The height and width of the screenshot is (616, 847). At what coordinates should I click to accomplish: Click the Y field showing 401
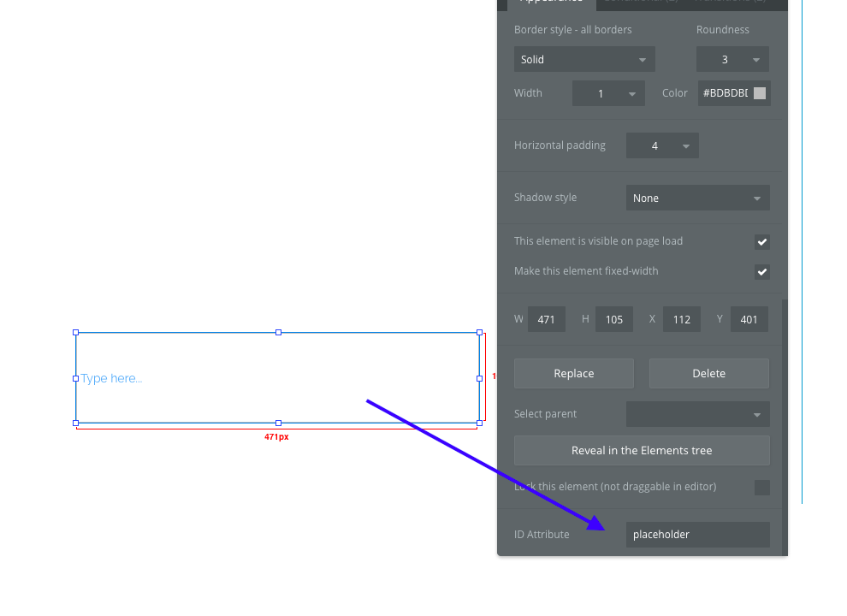pyautogui.click(x=749, y=319)
